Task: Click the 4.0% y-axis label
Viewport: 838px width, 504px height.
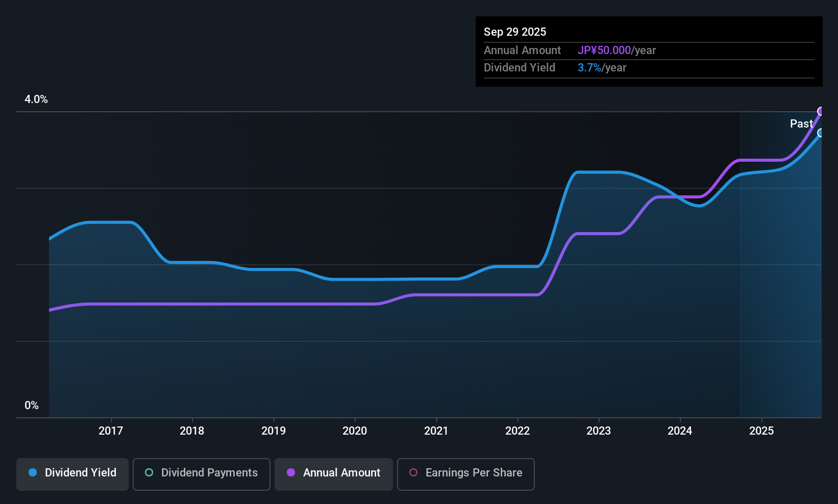Action: pos(36,99)
